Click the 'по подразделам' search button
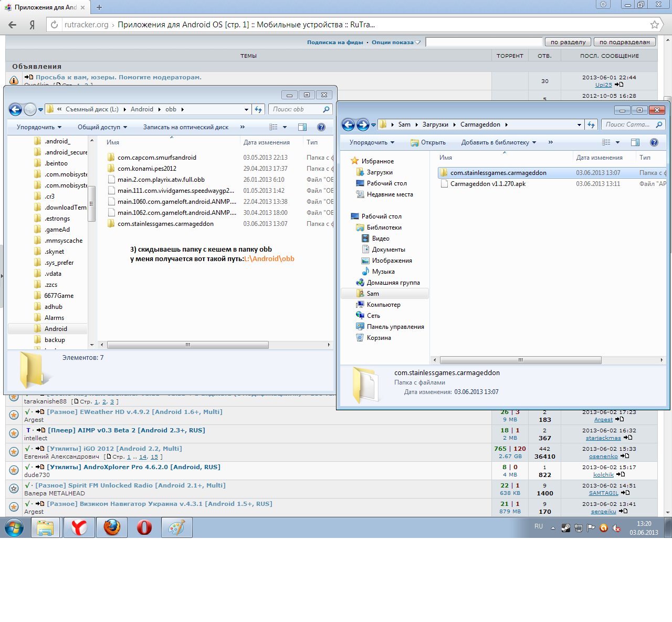 pyautogui.click(x=624, y=42)
